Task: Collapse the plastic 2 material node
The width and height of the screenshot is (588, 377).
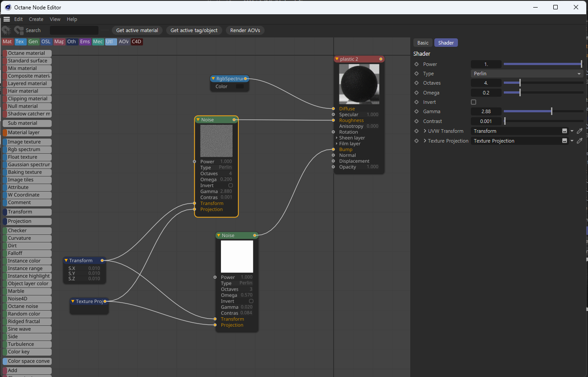Action: click(x=337, y=59)
